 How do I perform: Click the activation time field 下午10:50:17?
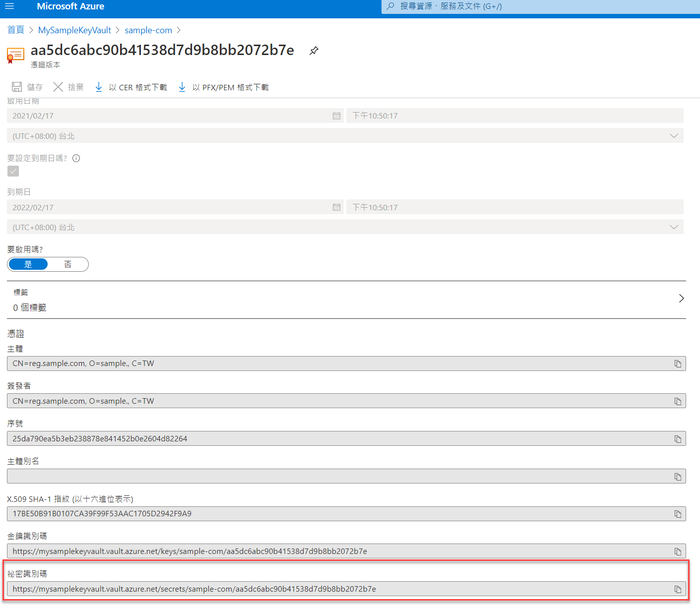[515, 116]
